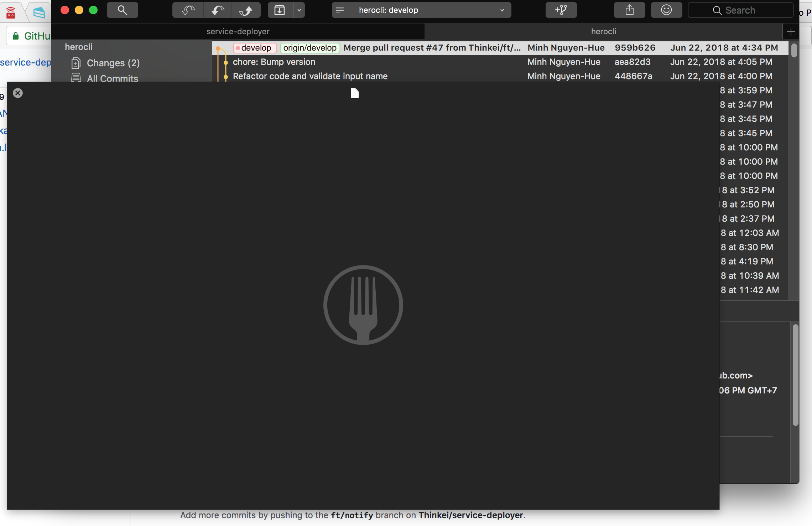The height and width of the screenshot is (526, 812).
Task: Click the Share toolbar icon
Action: coord(629,10)
